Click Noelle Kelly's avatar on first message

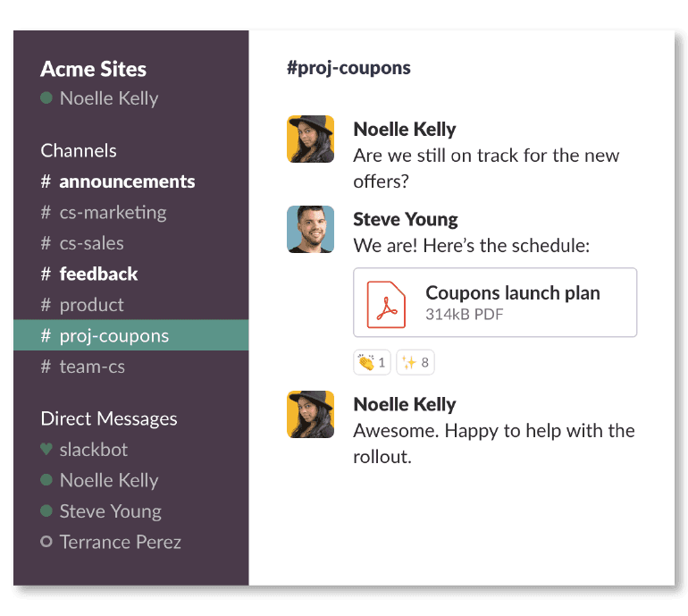pyautogui.click(x=310, y=139)
